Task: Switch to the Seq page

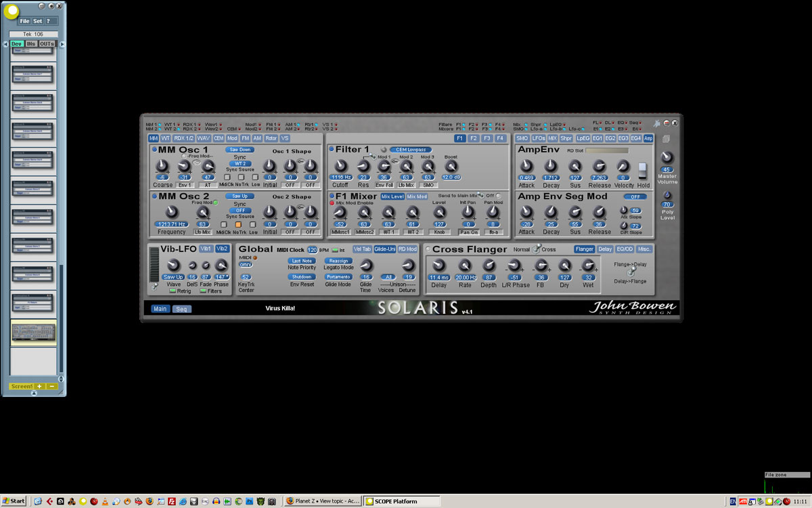Action: (x=181, y=309)
